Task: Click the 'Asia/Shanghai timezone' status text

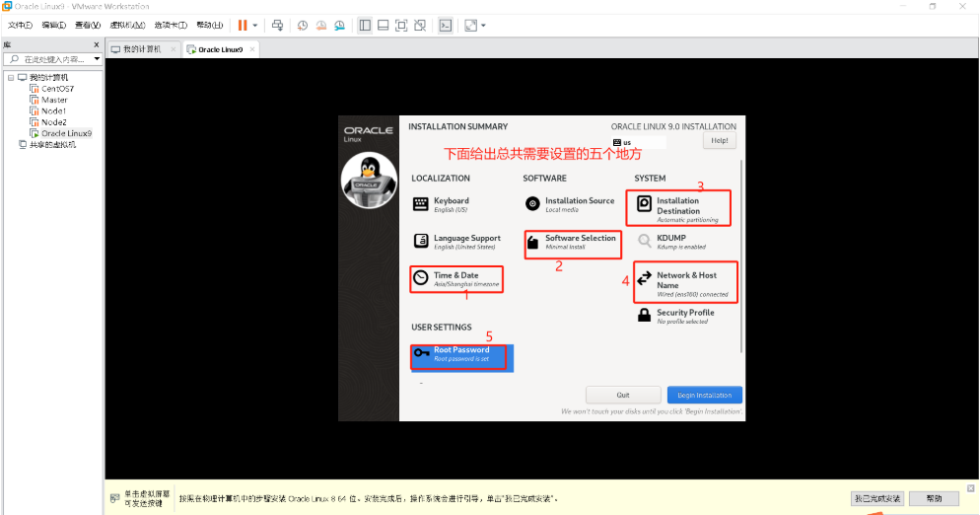Action: point(466,284)
